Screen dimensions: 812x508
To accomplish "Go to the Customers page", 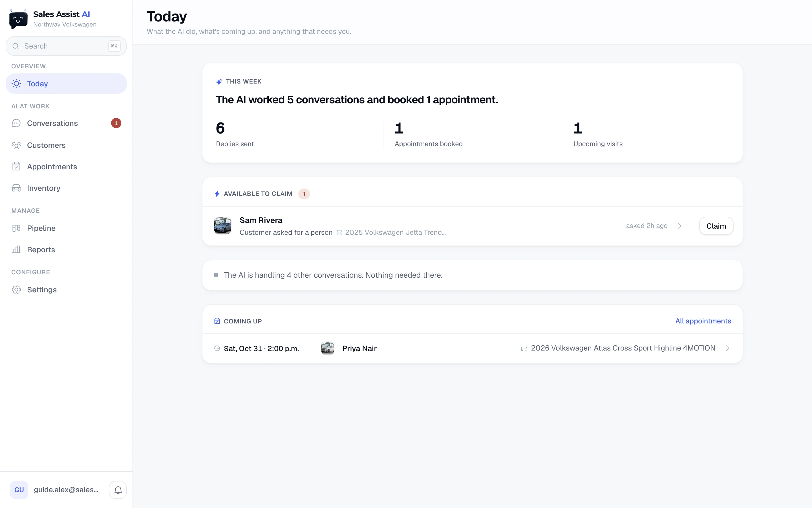I will (x=66, y=145).
